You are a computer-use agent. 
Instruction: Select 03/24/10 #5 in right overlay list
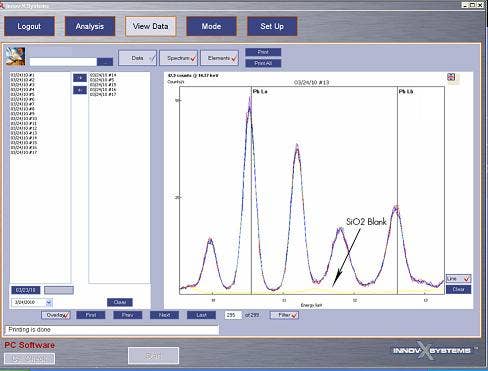tap(102, 80)
